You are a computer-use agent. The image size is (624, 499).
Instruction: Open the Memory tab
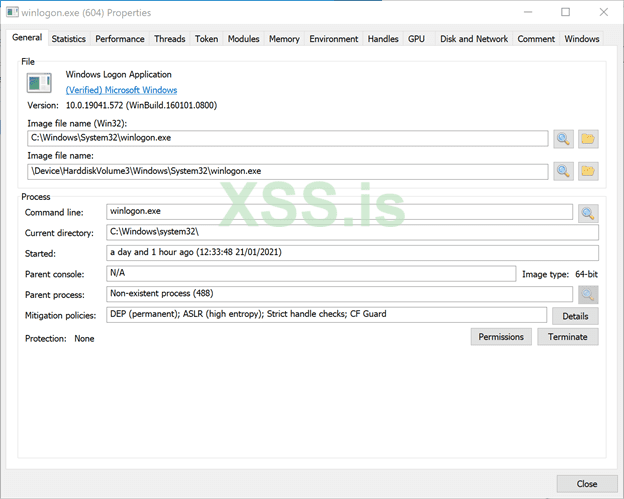coord(284,39)
